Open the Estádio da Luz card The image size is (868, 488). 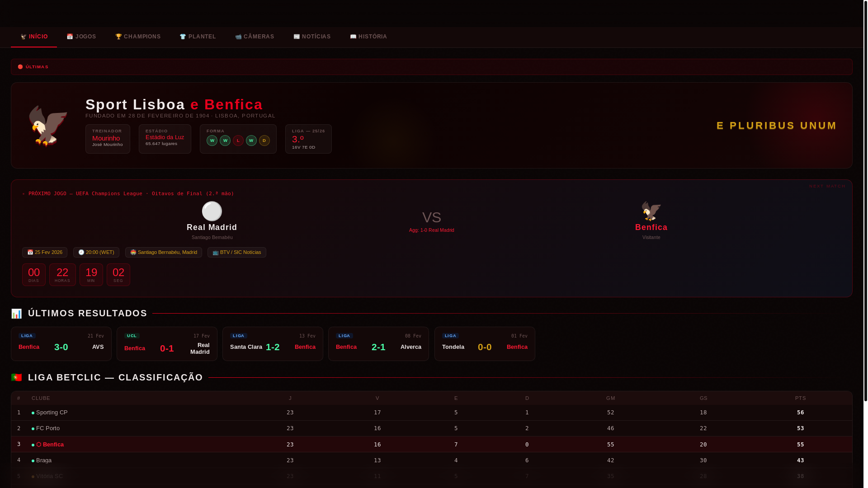point(165,139)
